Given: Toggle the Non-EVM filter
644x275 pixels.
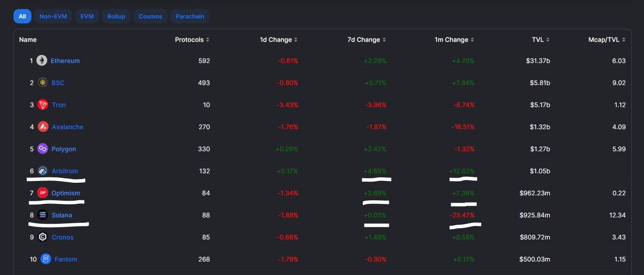Looking at the screenshot, I should [53, 16].
